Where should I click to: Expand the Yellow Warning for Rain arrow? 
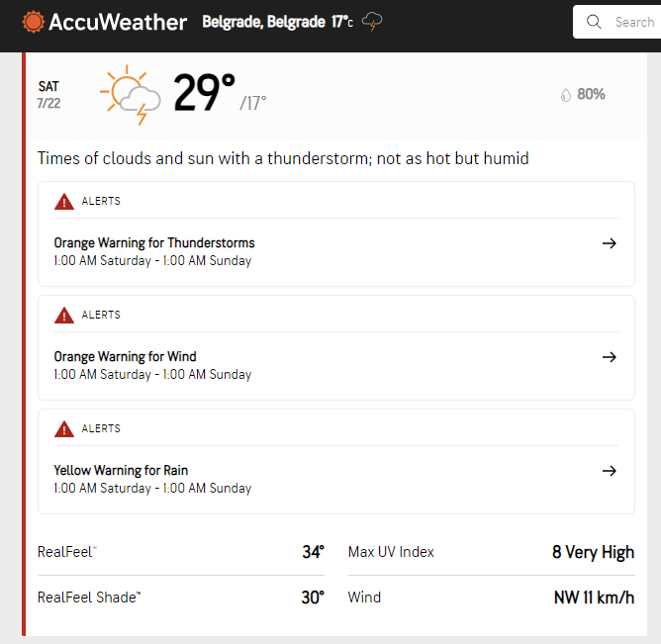point(610,471)
